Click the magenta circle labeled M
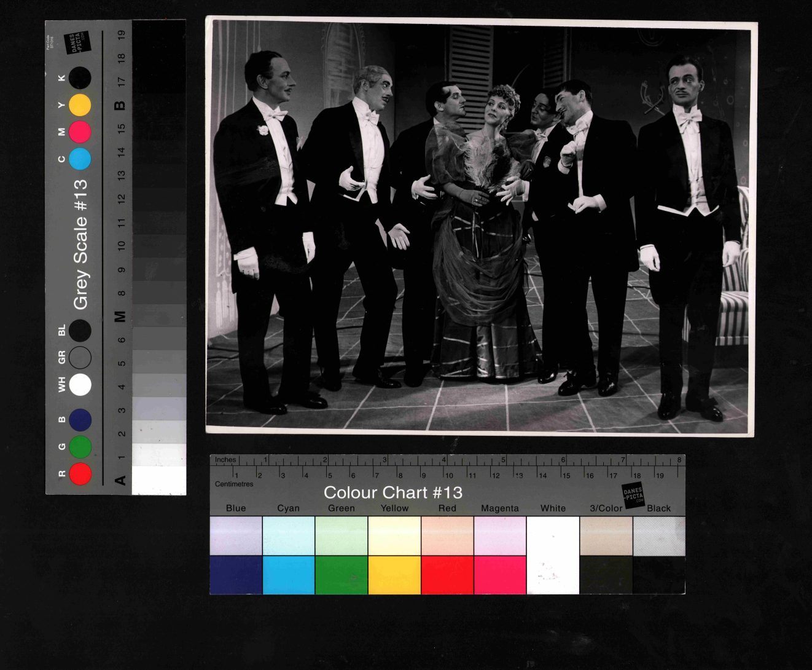Screen dimensions: 812x670 point(80,132)
